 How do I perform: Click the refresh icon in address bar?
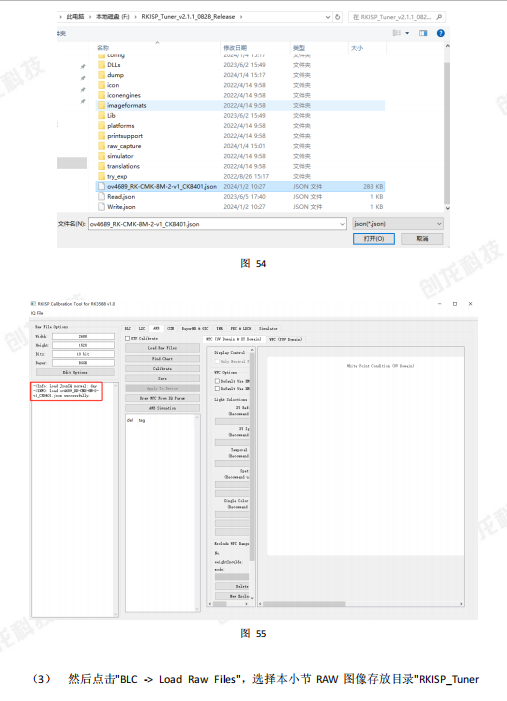(x=338, y=17)
